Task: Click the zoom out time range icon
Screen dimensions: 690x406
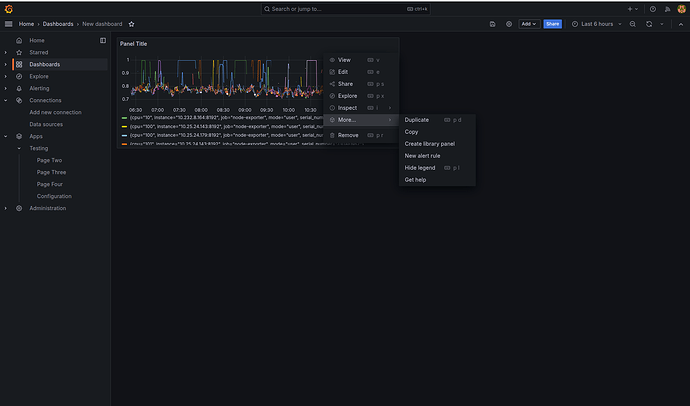Action: (x=632, y=24)
